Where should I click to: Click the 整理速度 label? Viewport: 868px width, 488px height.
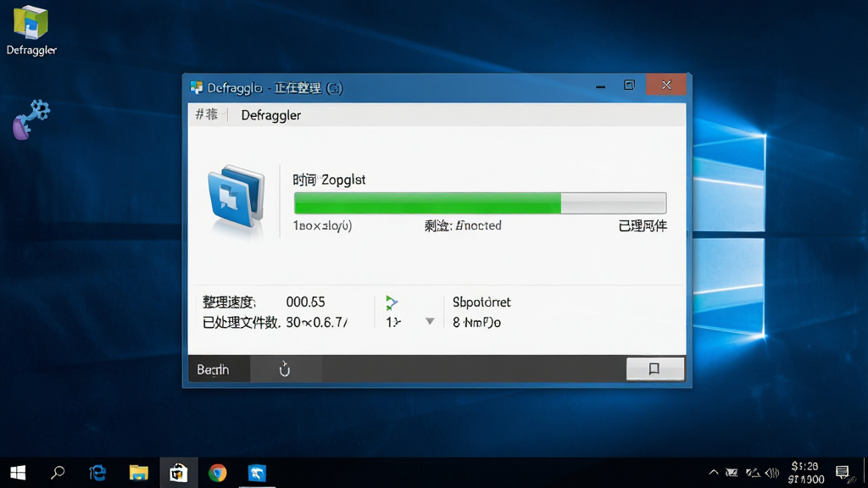229,302
